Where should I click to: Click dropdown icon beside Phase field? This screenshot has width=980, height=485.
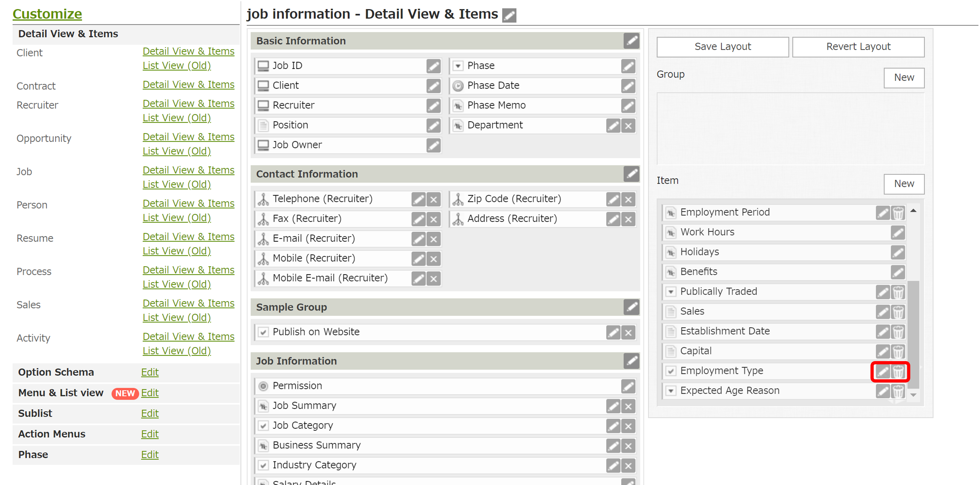pos(458,66)
